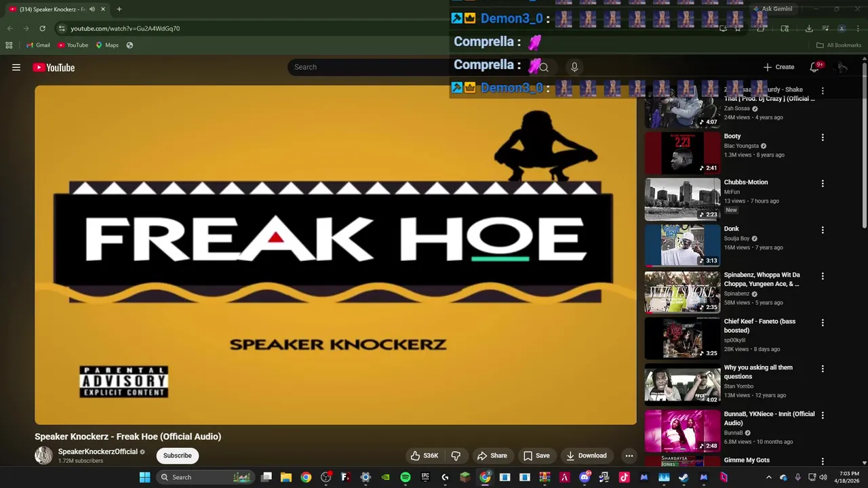Viewport: 868px width, 488px height.
Task: Show hidden system tray icons
Action: tap(768, 477)
